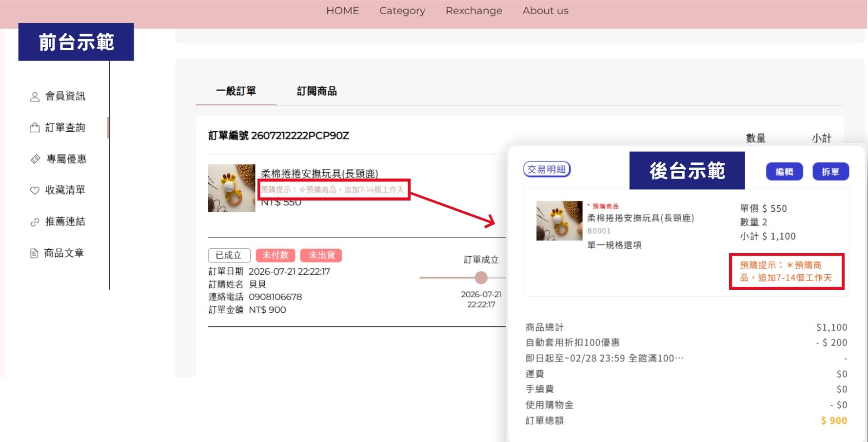Click the 訂單總額 $ 900 amount

[x=834, y=421]
